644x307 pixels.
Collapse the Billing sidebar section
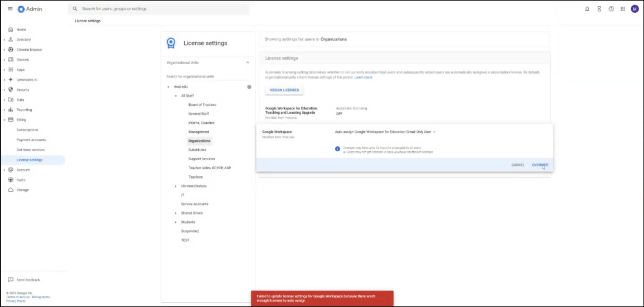[4, 120]
